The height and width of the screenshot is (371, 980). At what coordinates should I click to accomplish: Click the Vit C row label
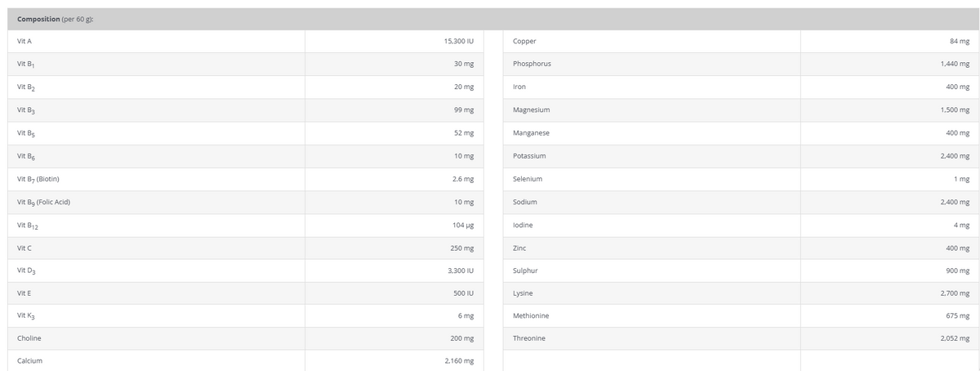pos(24,247)
